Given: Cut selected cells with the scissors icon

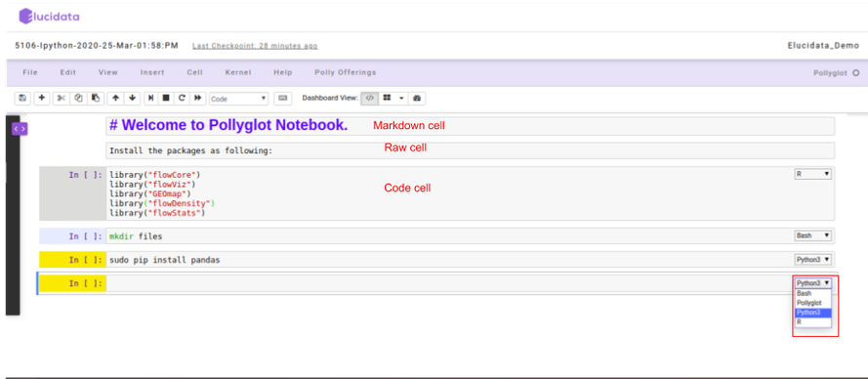Looking at the screenshot, I should [62, 98].
